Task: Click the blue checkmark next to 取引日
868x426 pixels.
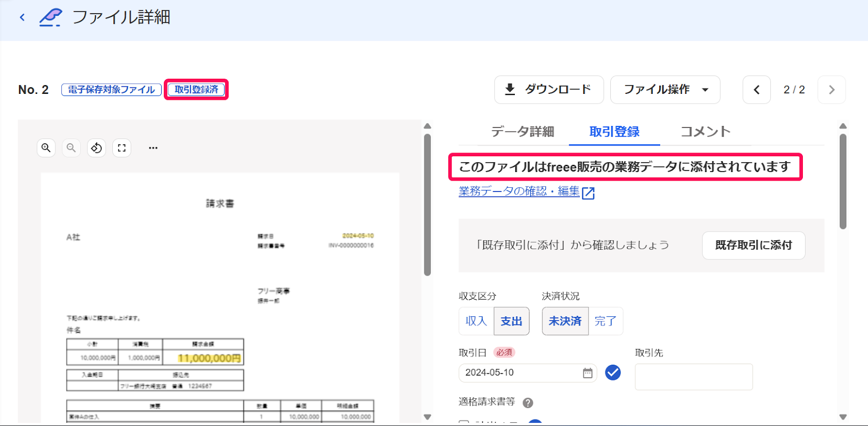Action: pos(613,372)
